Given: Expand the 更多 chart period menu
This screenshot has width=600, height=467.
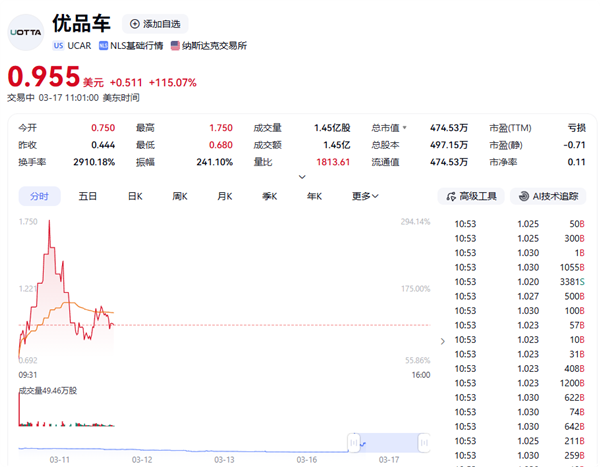Looking at the screenshot, I should tap(365, 196).
